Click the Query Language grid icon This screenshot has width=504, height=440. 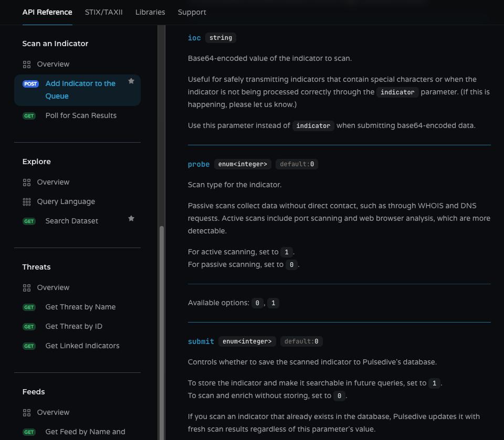[x=27, y=202]
